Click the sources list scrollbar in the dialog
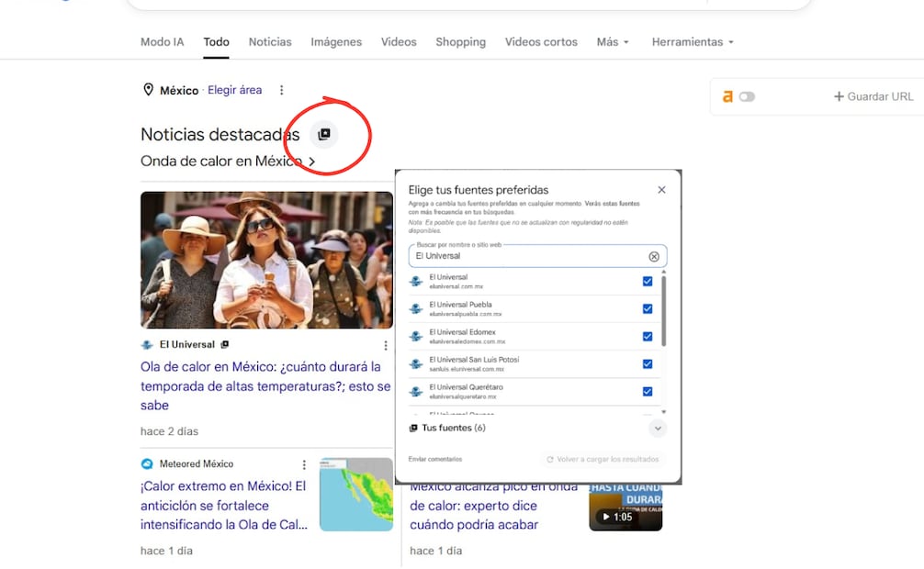 click(664, 311)
